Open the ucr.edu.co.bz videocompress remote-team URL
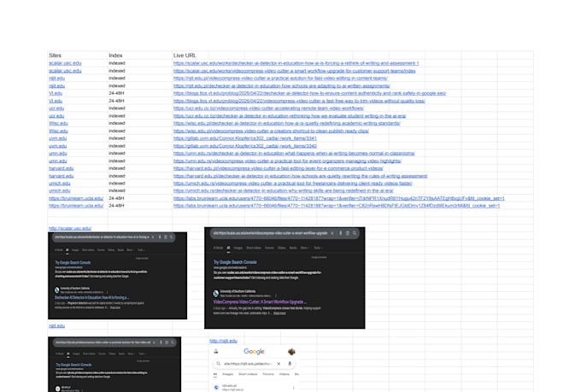The image size is (581, 392). coord(268,108)
